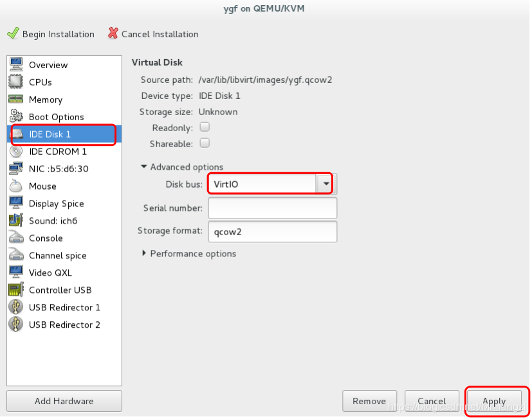Click the Overview monitor icon in sidebar
Viewport: 532px width, 419px height.
coord(16,65)
